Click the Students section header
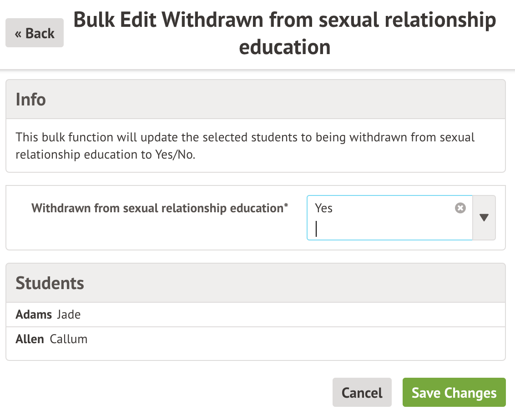Screen dimensions: 515x420 [50, 283]
